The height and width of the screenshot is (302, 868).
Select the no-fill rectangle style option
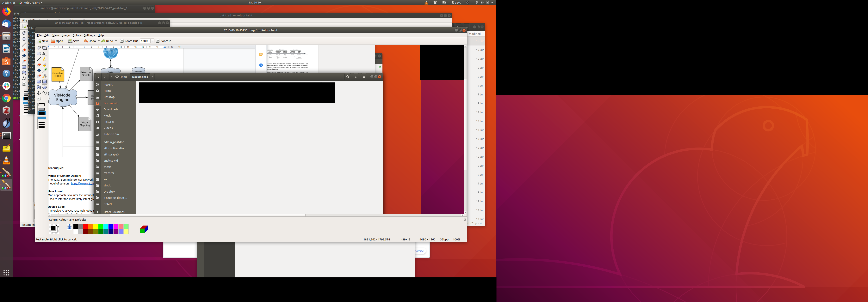[41, 105]
